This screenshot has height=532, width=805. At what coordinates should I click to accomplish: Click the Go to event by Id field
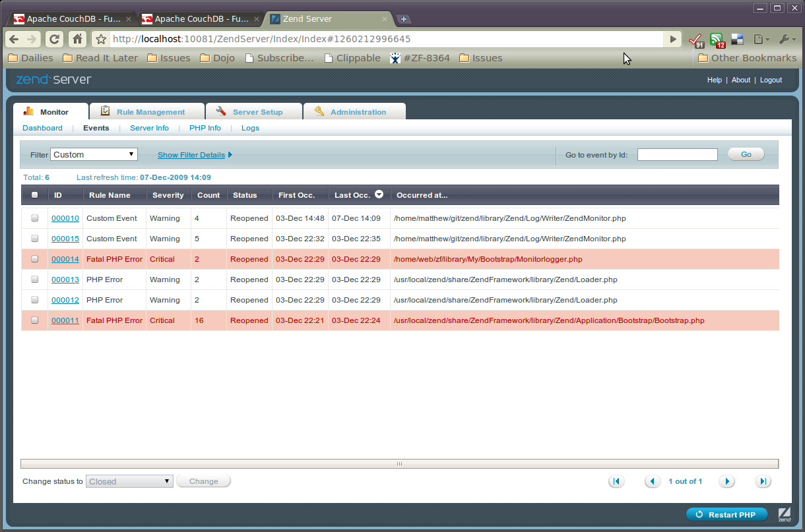[x=677, y=155]
